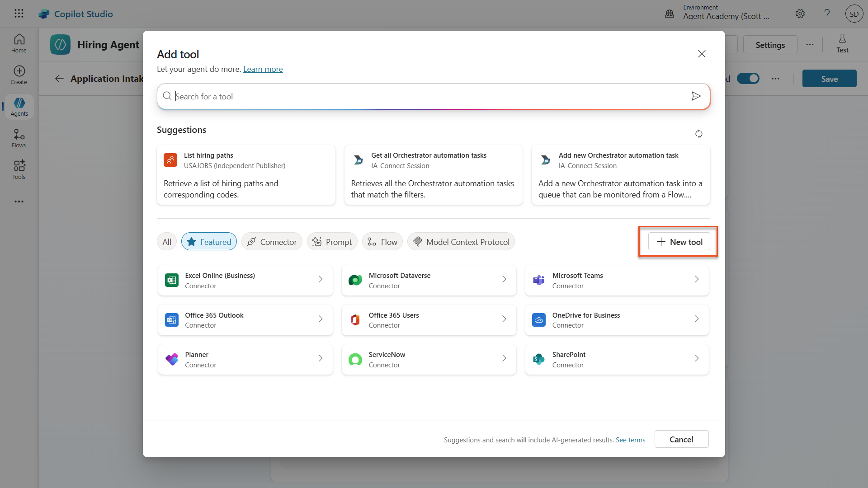Open the Learn more link
Screen dimensions: 868x488
coord(263,69)
